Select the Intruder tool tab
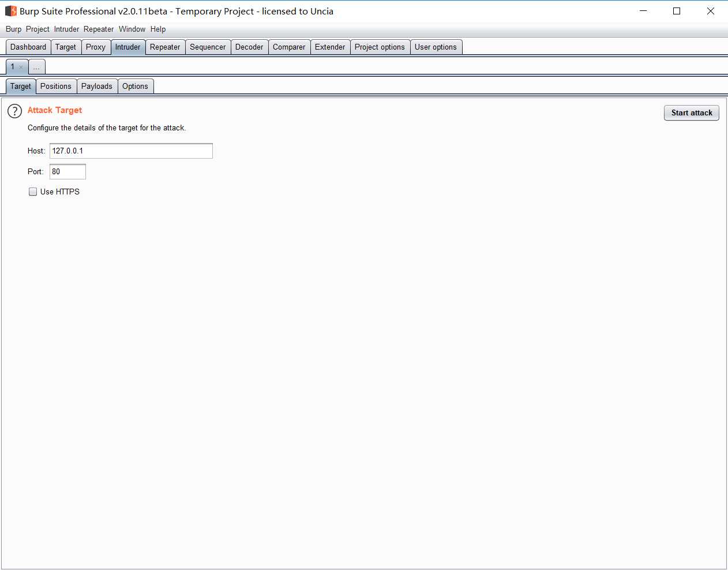Screen dimensions: 728x570 coord(127,47)
